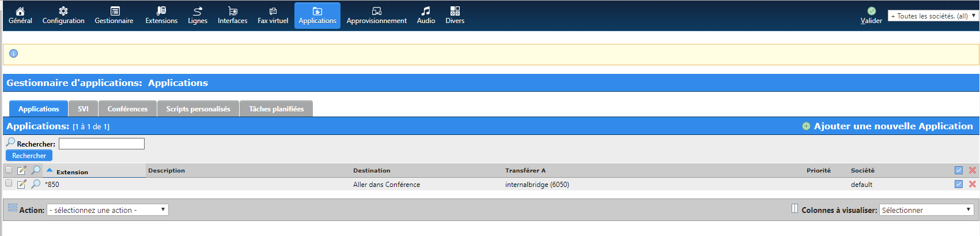980x236 pixels.
Task: Click the blue info icon in the yellow bar
Action: click(x=14, y=54)
